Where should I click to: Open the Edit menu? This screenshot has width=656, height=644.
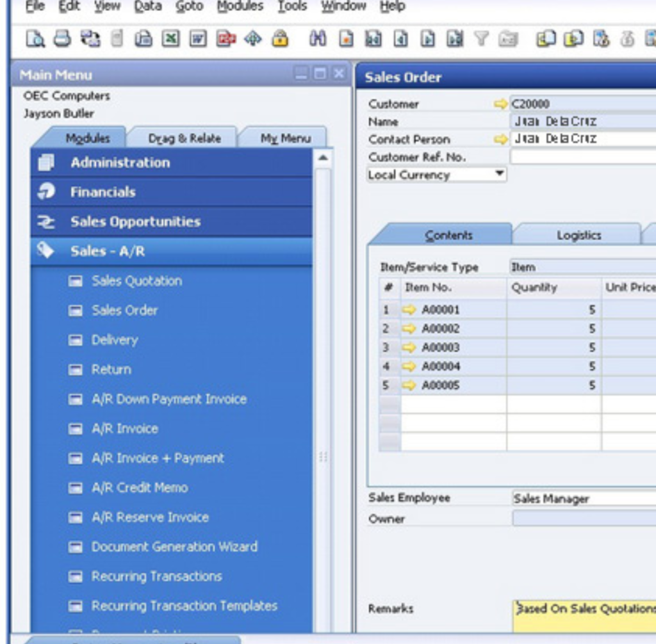[x=69, y=6]
